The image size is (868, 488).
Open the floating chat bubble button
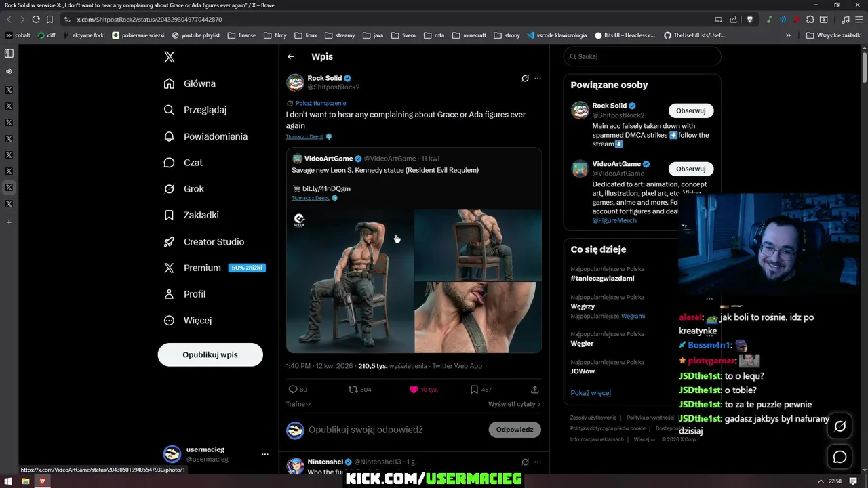click(840, 457)
